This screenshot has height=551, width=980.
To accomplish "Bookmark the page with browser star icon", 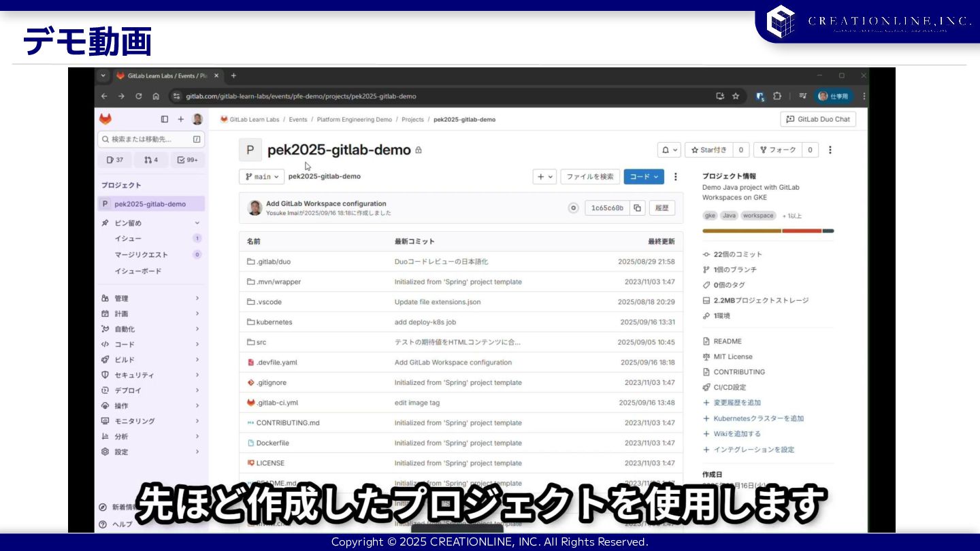I will (x=736, y=96).
